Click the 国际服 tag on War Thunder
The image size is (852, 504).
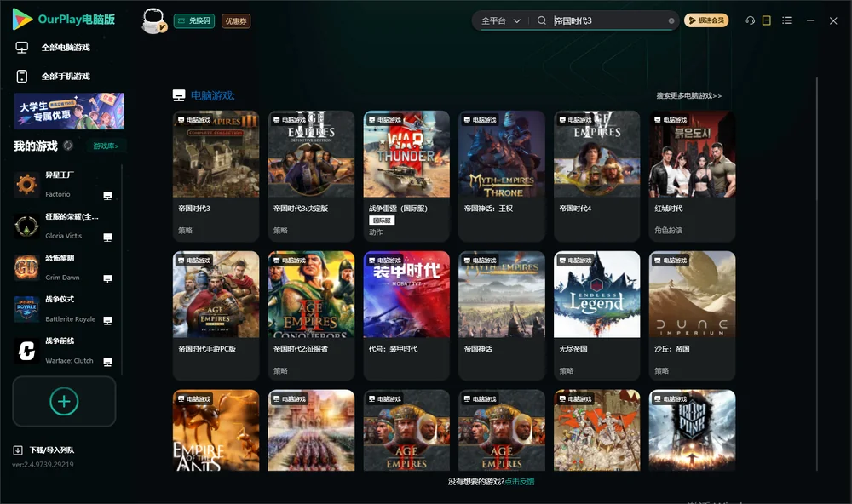point(382,220)
